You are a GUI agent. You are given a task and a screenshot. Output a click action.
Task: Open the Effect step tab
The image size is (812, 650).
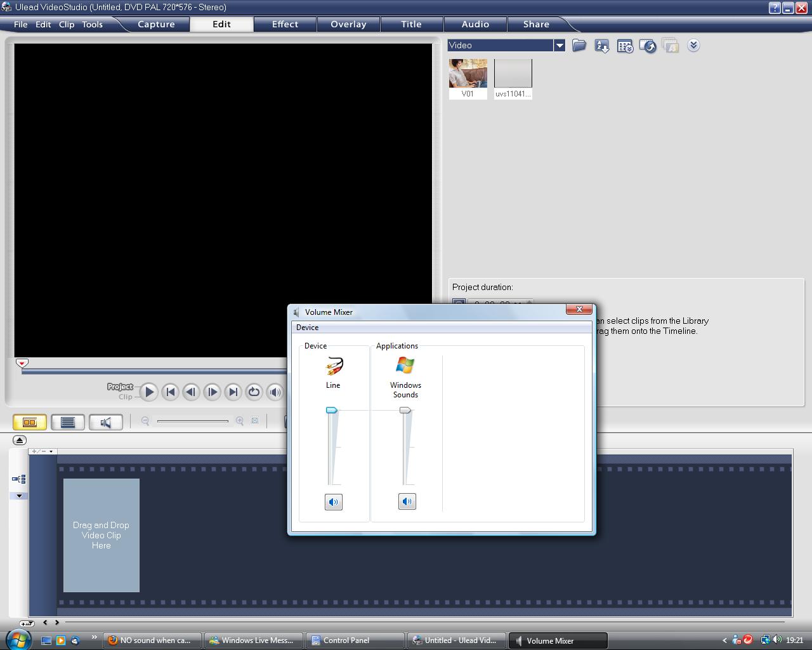285,24
